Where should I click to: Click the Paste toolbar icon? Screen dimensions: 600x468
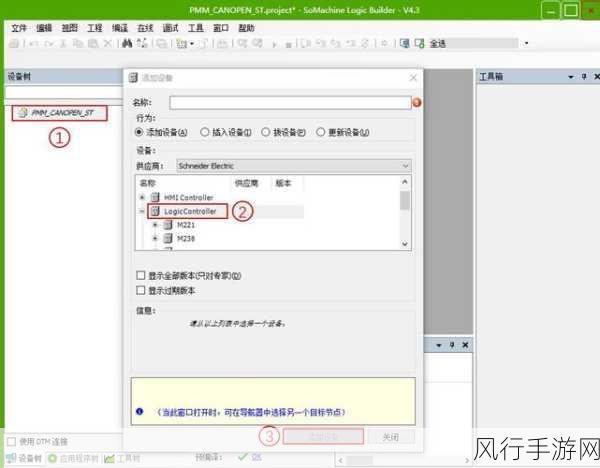coord(93,44)
